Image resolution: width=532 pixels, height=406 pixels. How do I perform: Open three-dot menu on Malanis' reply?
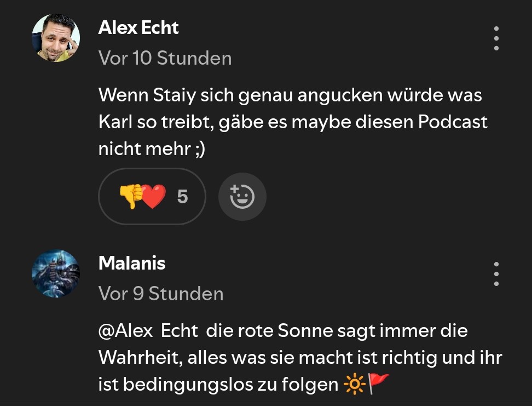click(x=496, y=274)
